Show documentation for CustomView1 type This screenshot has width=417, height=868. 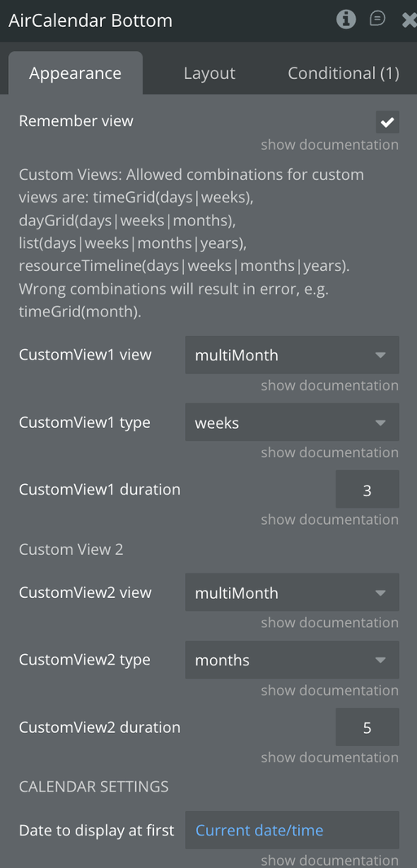tap(330, 452)
